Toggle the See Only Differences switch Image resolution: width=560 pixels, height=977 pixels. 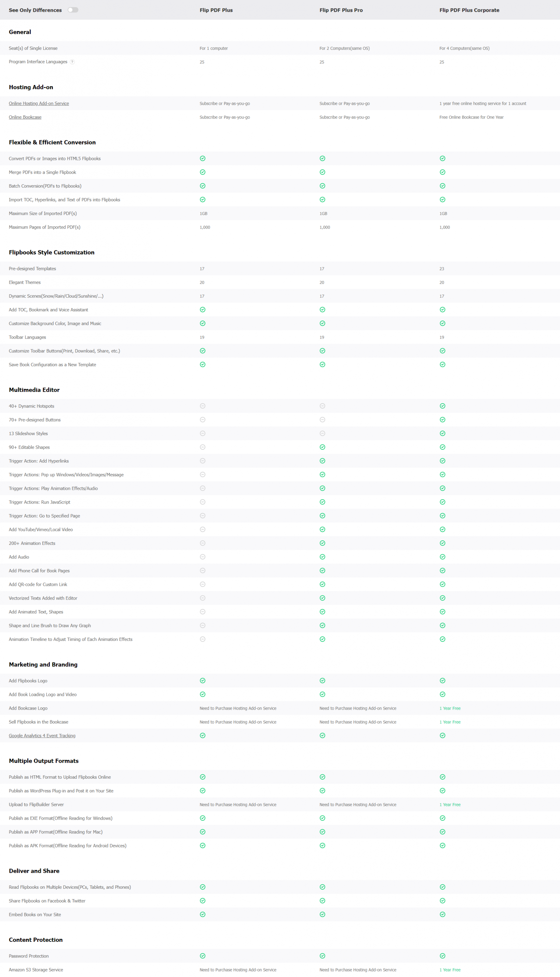(x=73, y=10)
